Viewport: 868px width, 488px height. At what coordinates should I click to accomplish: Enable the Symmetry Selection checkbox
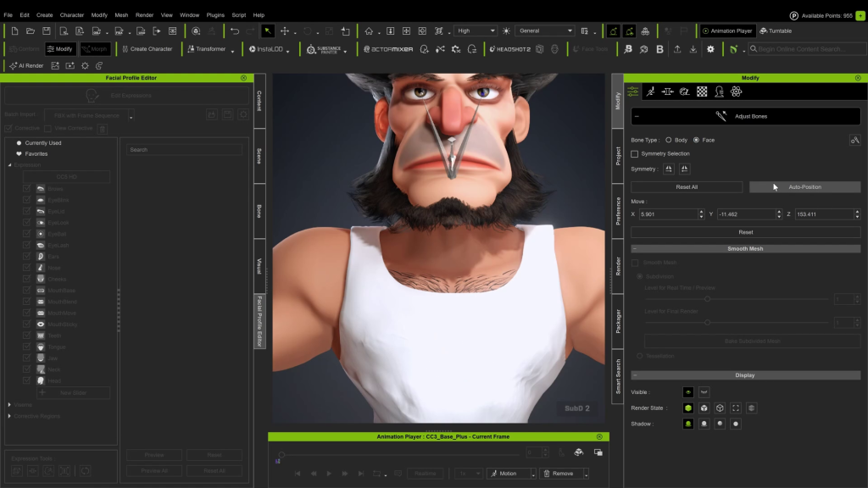click(x=635, y=153)
